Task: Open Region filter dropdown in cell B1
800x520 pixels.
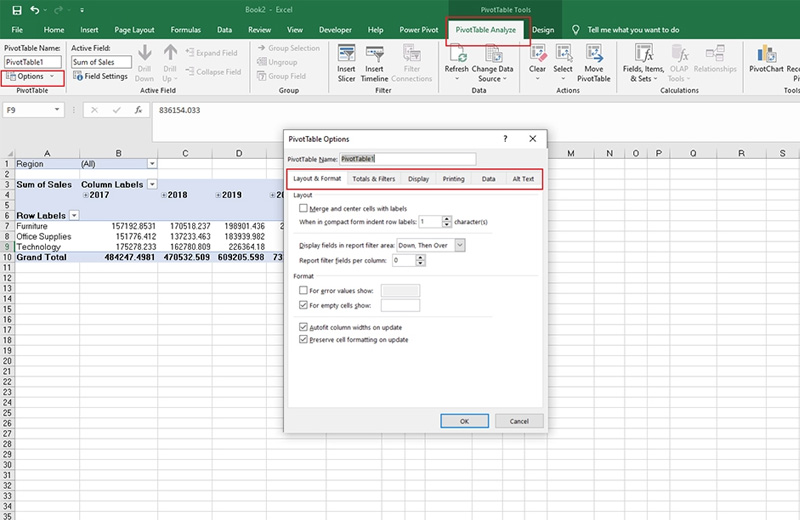Action: click(152, 164)
